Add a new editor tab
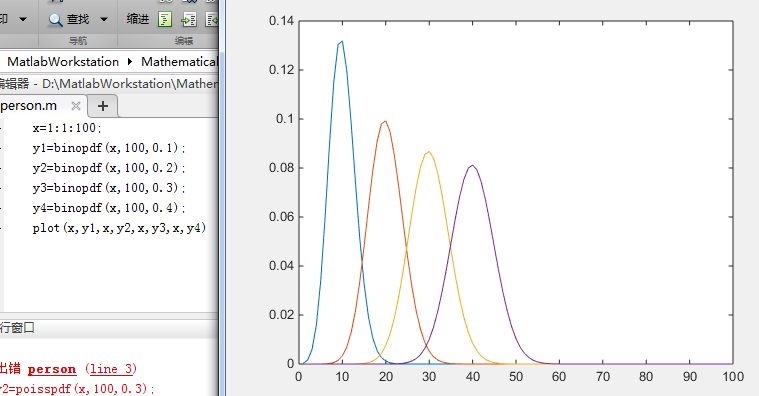759x396 pixels. click(x=103, y=106)
